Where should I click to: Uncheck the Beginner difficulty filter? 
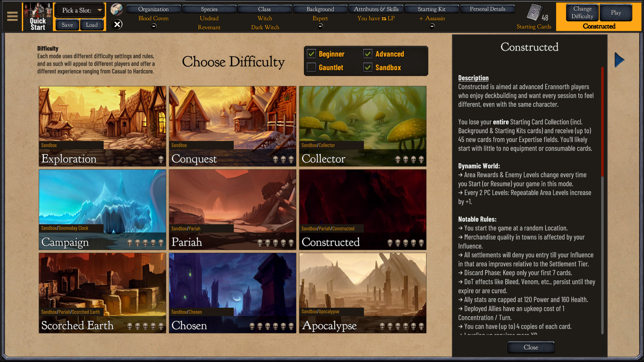click(311, 54)
